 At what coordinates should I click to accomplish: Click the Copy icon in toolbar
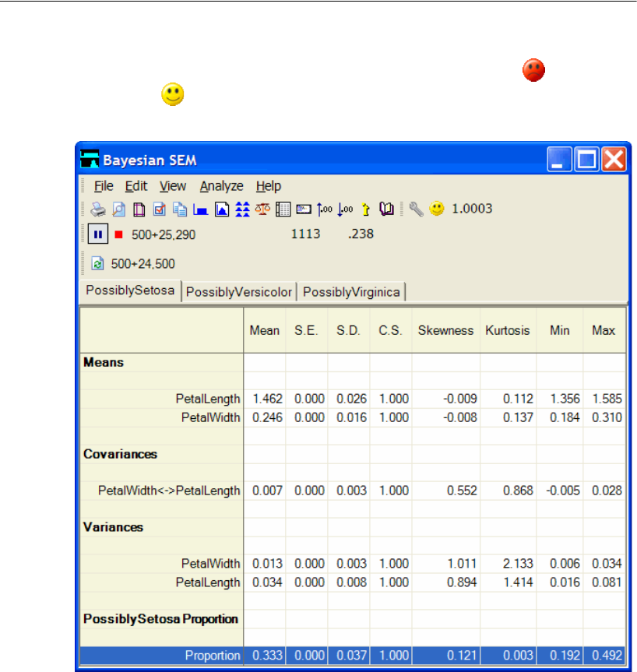[x=180, y=209]
